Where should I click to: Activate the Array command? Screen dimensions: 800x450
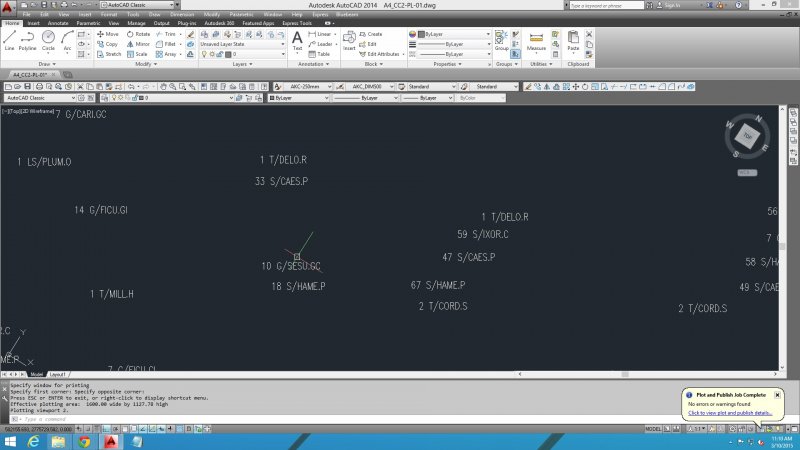click(166, 54)
